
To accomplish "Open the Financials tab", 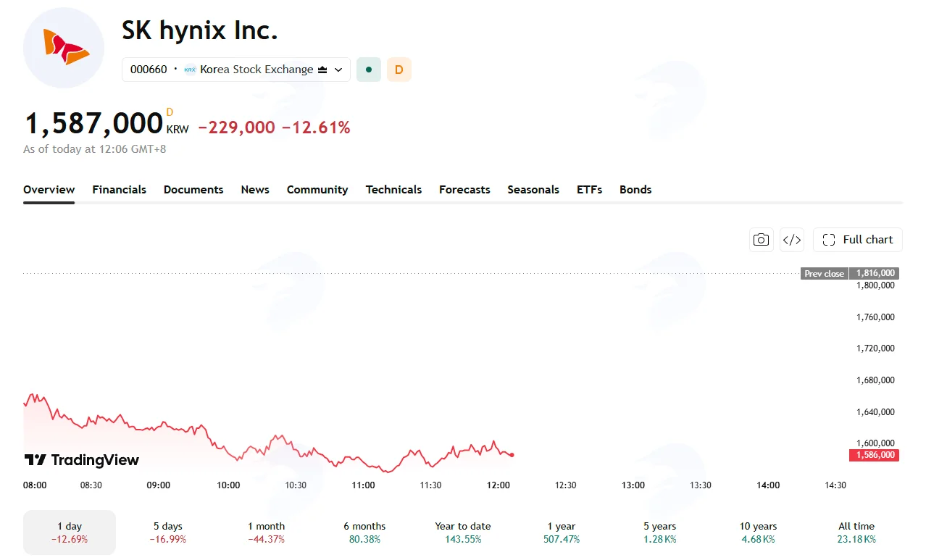I will 119,189.
